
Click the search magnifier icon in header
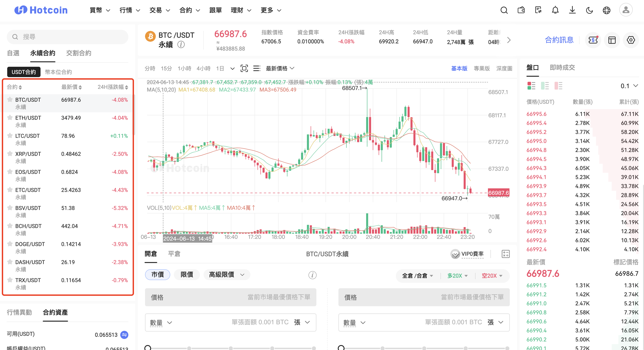pos(504,10)
